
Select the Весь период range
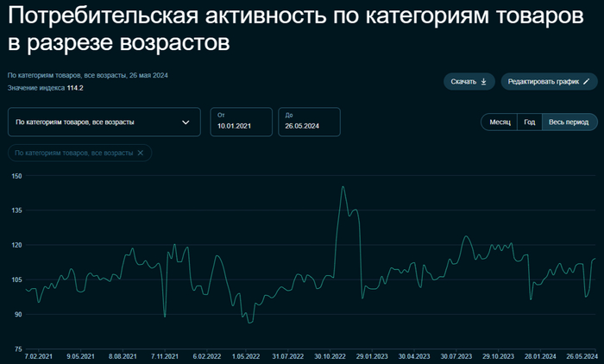pos(569,122)
